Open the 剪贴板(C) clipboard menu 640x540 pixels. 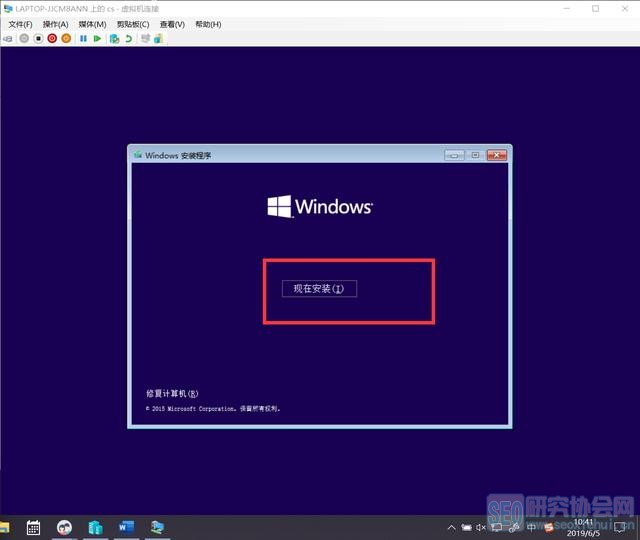(x=133, y=24)
